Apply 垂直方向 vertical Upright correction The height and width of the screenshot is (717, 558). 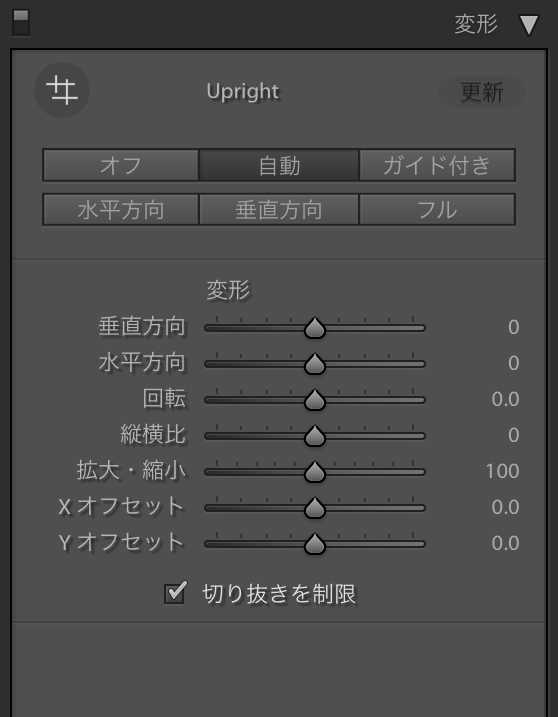pyautogui.click(x=279, y=209)
